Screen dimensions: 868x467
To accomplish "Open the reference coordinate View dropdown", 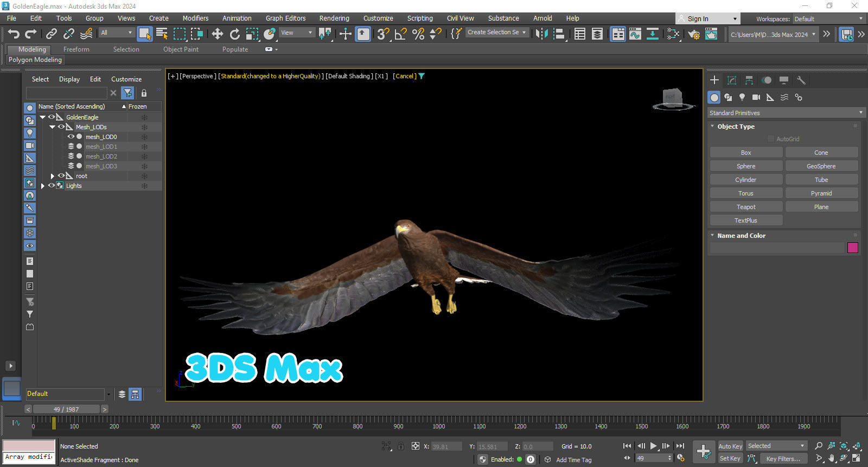I will click(297, 33).
